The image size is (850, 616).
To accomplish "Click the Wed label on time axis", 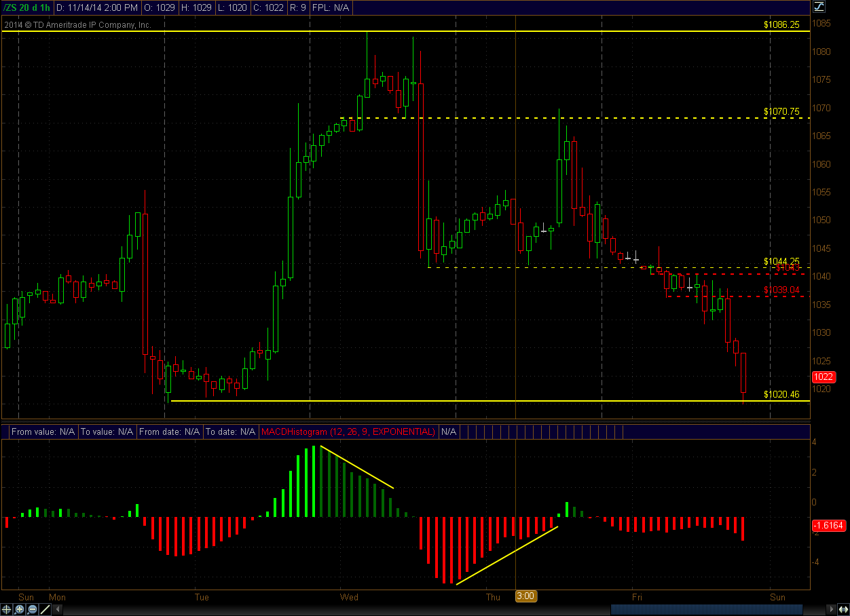I will (x=350, y=597).
